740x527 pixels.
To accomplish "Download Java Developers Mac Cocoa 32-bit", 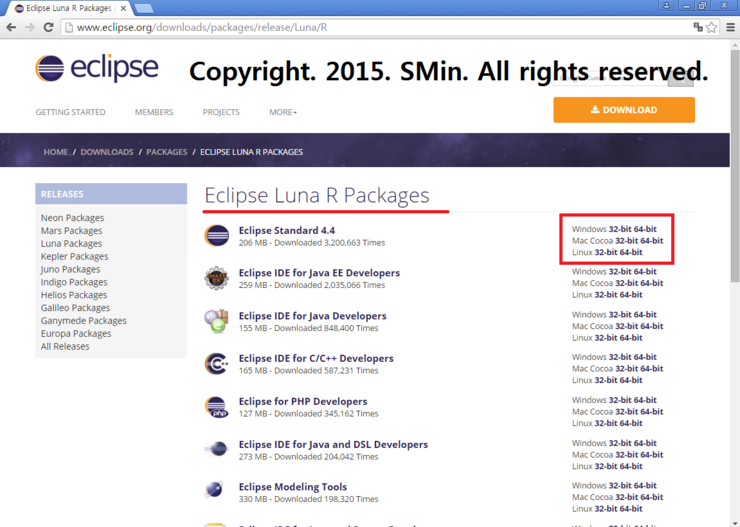I will pyautogui.click(x=627, y=326).
